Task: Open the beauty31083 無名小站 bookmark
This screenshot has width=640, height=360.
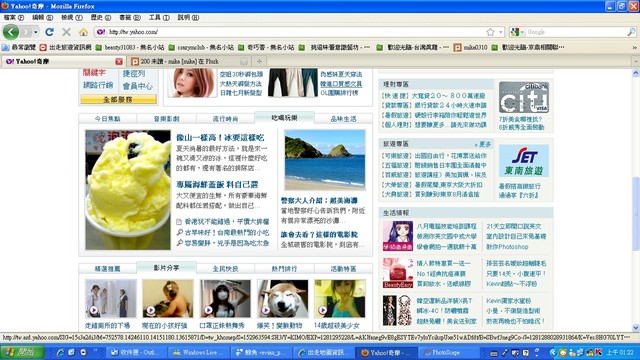Action: pyautogui.click(x=130, y=47)
